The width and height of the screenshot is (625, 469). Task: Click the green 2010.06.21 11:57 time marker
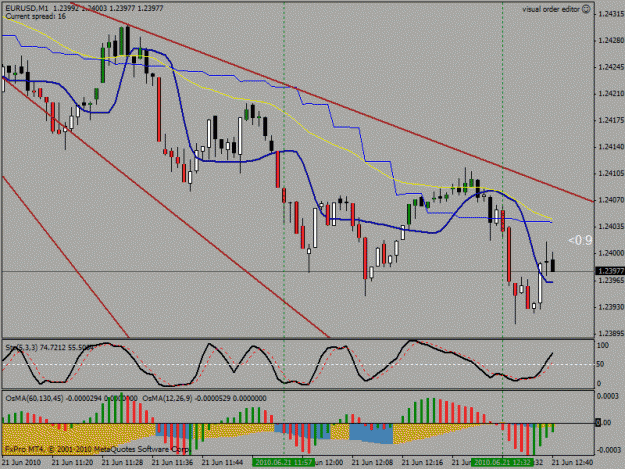click(x=283, y=462)
